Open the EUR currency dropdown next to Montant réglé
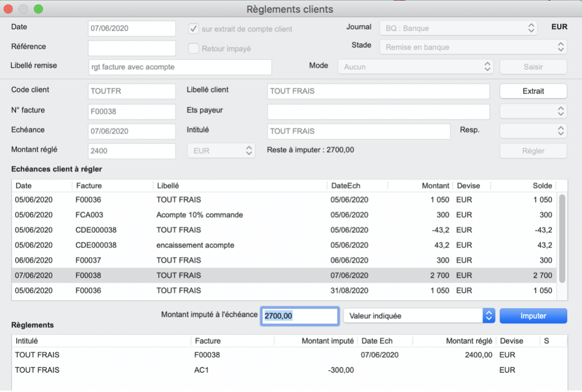Image resolution: width=582 pixels, height=392 pixels. 221,151
